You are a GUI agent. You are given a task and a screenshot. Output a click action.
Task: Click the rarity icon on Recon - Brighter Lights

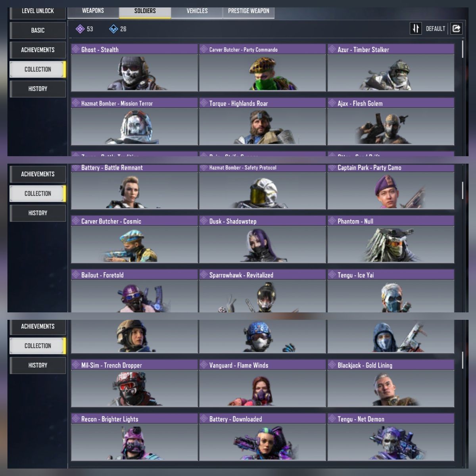tap(76, 419)
